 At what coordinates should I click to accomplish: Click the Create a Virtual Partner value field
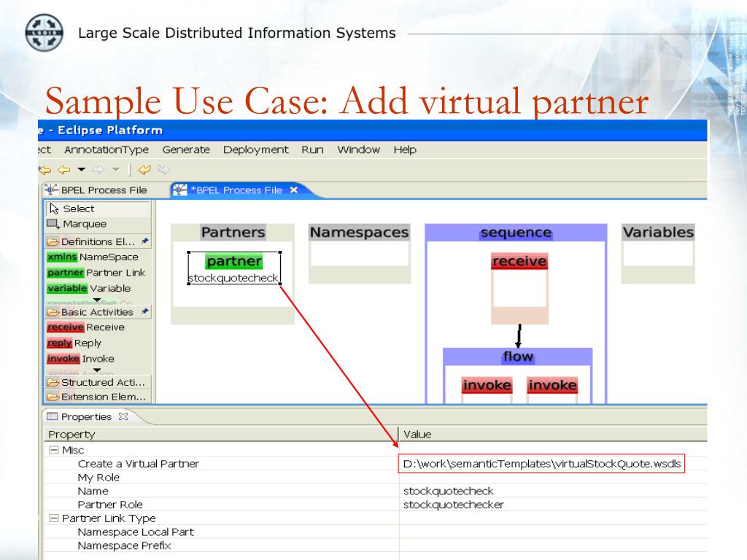click(542, 464)
